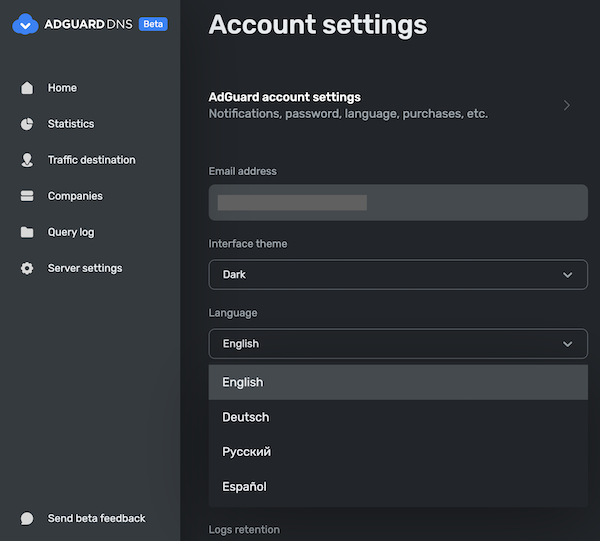This screenshot has height=541, width=600.
Task: Navigate to Companies
Action: pyautogui.click(x=75, y=196)
